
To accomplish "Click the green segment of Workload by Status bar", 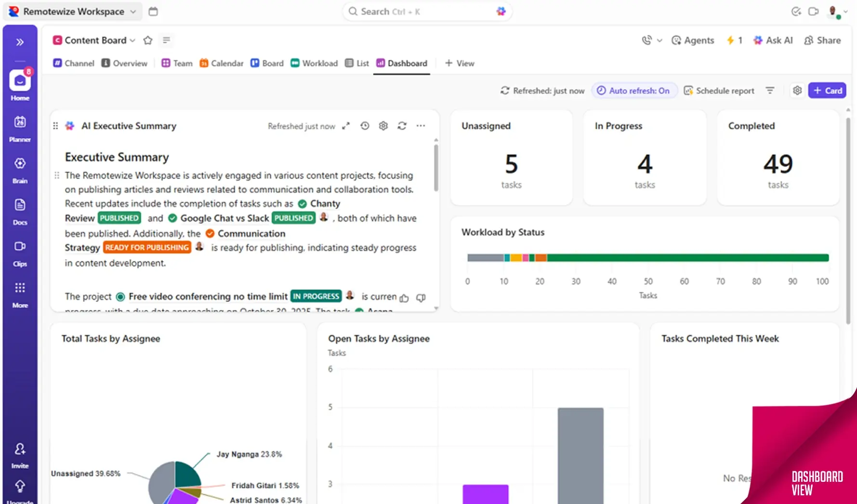I will [x=687, y=258].
